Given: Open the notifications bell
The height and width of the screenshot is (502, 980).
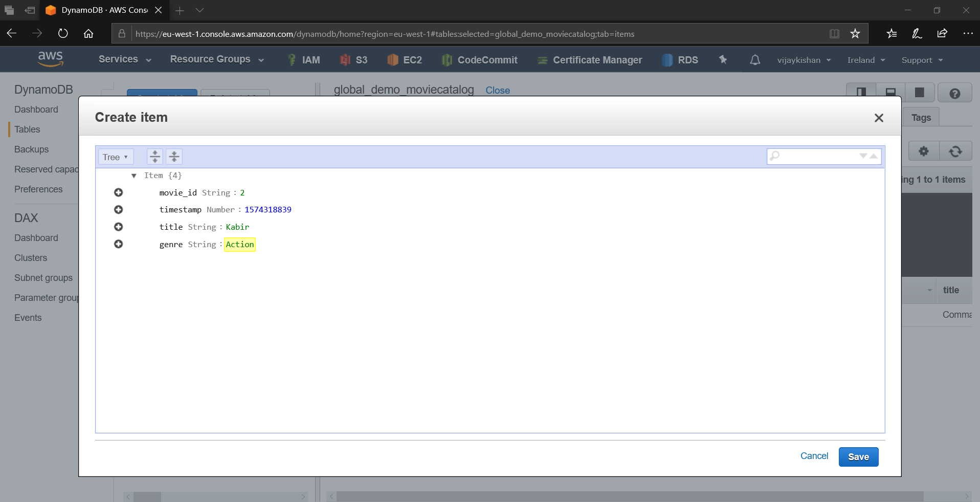Looking at the screenshot, I should pos(755,60).
